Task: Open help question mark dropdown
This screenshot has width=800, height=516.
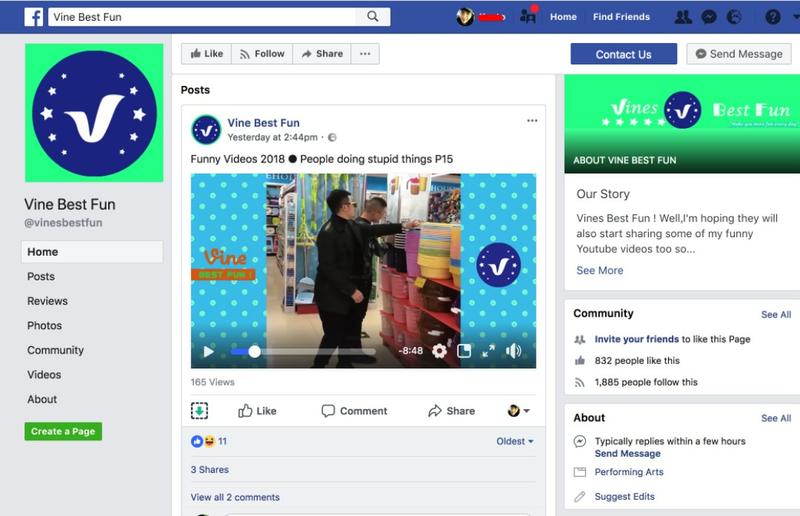Action: pos(775,17)
